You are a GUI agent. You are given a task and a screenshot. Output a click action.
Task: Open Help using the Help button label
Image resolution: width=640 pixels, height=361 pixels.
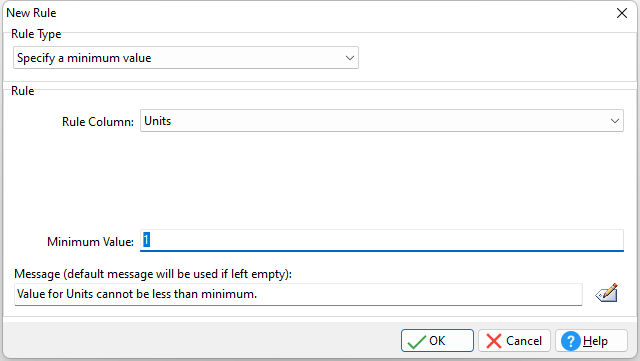595,341
